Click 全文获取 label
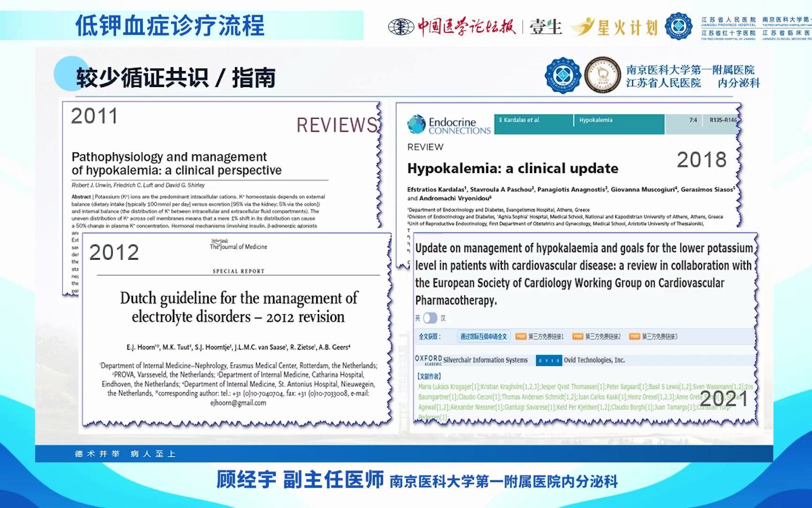 click(429, 336)
